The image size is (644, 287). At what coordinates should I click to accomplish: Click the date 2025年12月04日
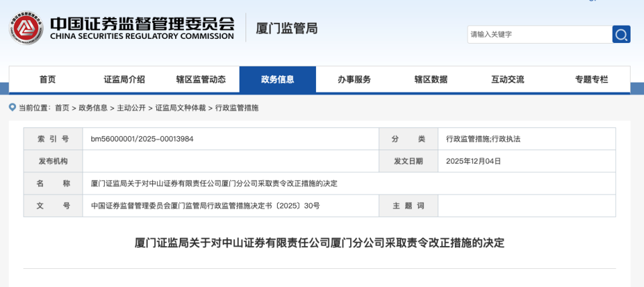pyautogui.click(x=474, y=162)
